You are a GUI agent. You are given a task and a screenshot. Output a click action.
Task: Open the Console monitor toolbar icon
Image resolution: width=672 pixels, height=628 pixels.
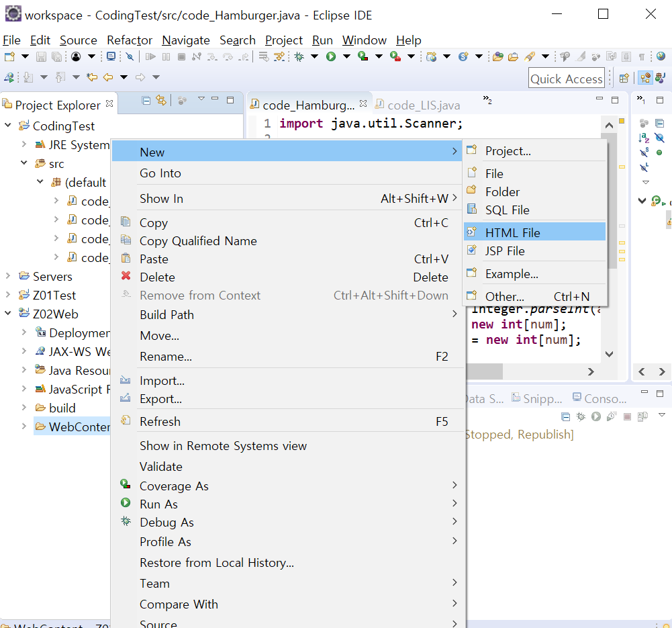[x=111, y=56]
